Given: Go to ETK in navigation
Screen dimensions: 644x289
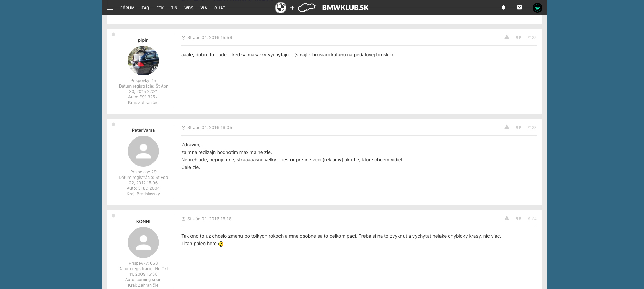Looking at the screenshot, I should point(160,8).
